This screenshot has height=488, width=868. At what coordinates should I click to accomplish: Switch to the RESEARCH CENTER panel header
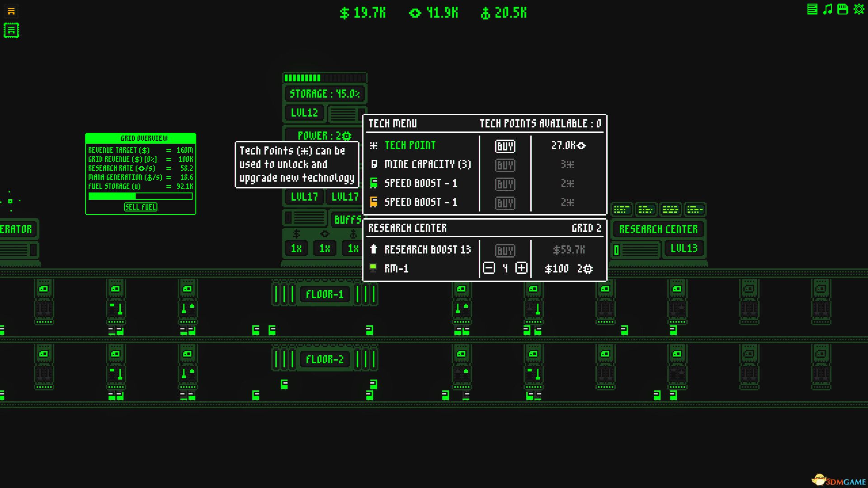pyautogui.click(x=406, y=228)
